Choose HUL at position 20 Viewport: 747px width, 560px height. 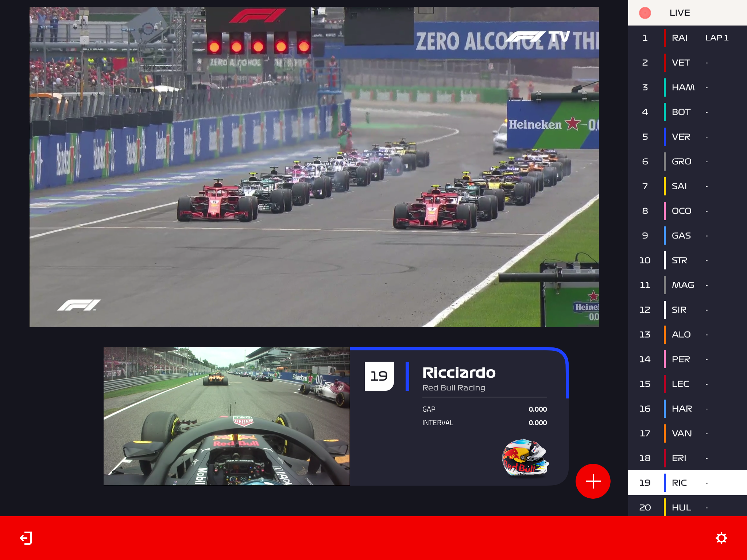click(681, 507)
